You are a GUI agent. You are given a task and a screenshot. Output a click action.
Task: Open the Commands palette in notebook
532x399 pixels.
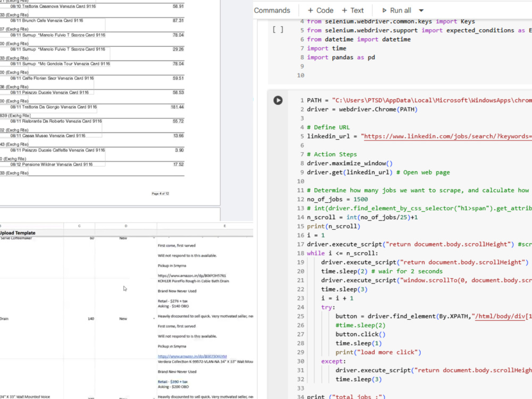[272, 11]
